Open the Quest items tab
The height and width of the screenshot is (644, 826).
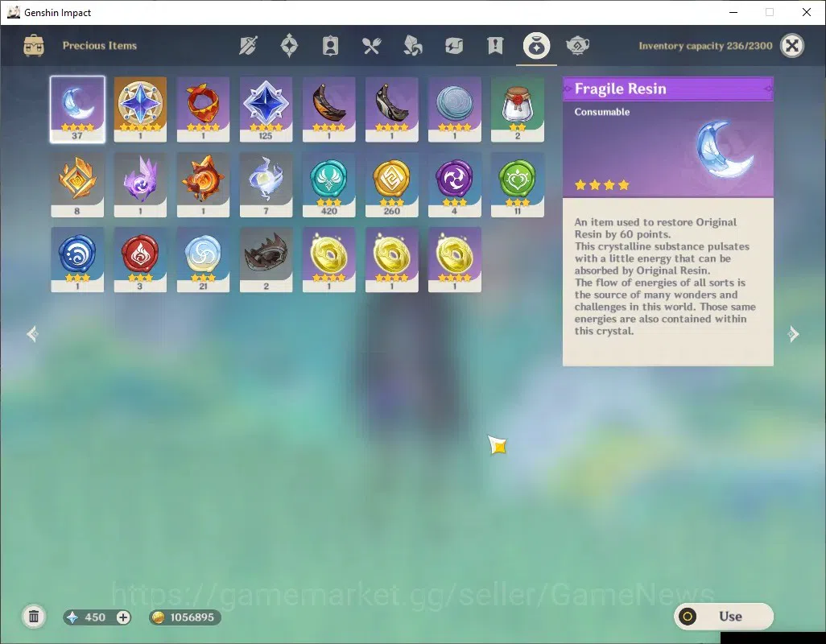(495, 46)
